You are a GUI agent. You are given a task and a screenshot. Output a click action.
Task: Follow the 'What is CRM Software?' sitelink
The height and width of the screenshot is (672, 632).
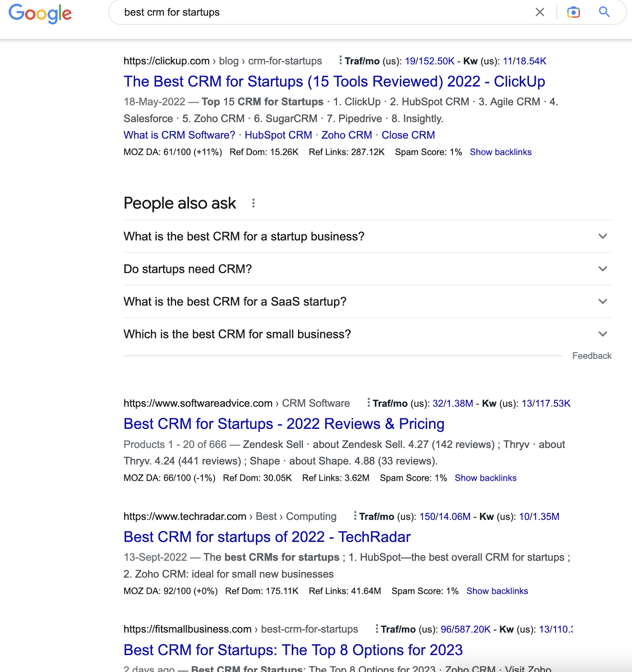(x=179, y=135)
